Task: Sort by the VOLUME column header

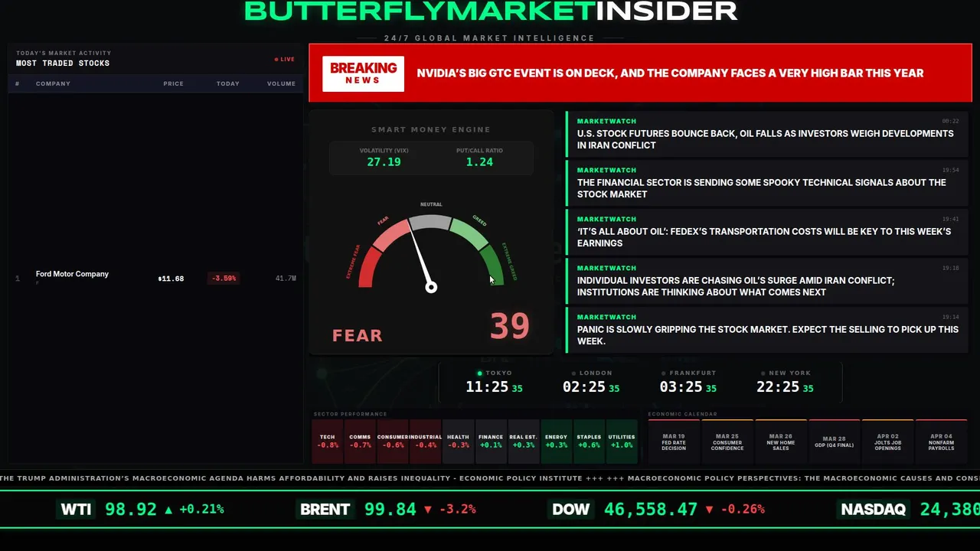Action: pos(281,83)
